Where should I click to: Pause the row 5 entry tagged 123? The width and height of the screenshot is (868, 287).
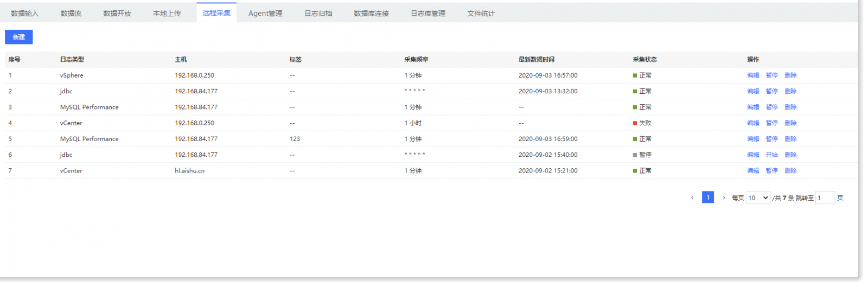[x=771, y=139]
